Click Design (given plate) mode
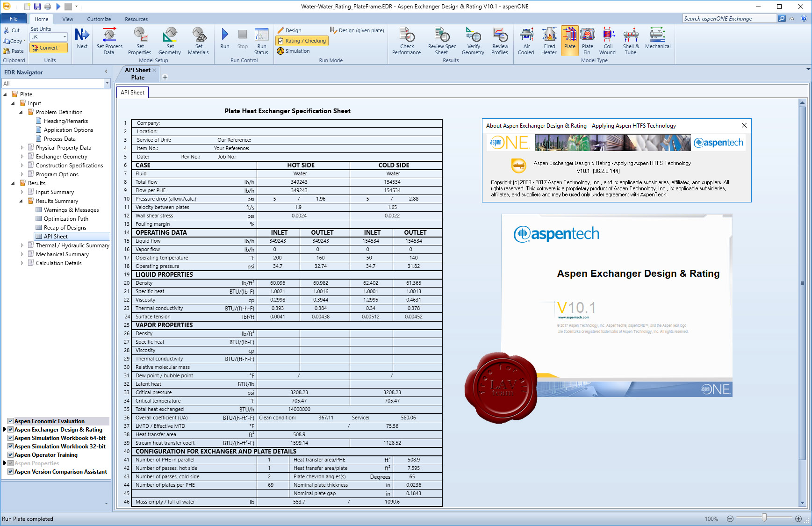Viewport: 812px width, 526px height. (x=357, y=30)
